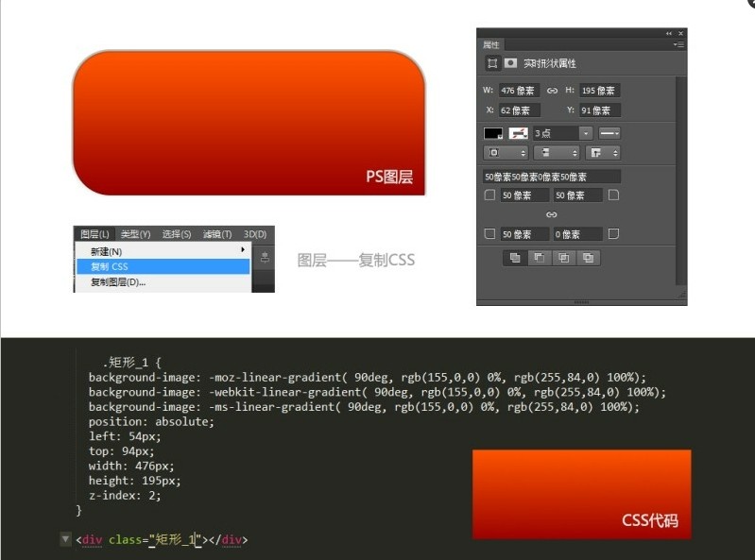Select the combine shapes path operation

[515, 258]
